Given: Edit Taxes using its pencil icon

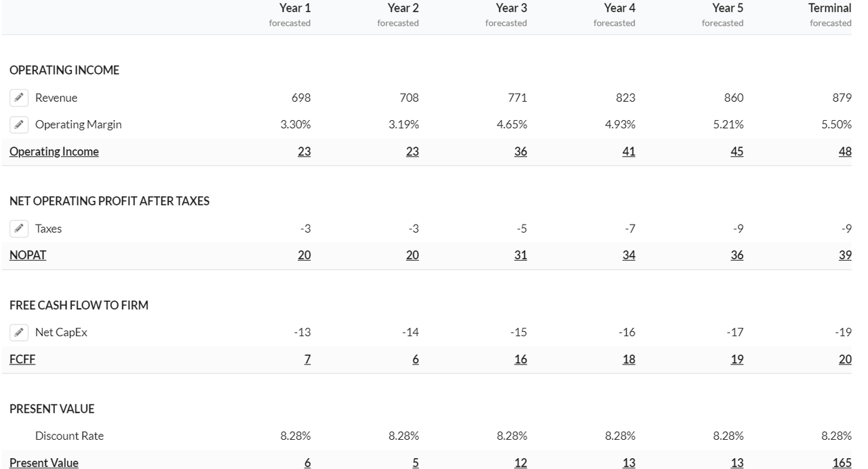Looking at the screenshot, I should coord(19,229).
